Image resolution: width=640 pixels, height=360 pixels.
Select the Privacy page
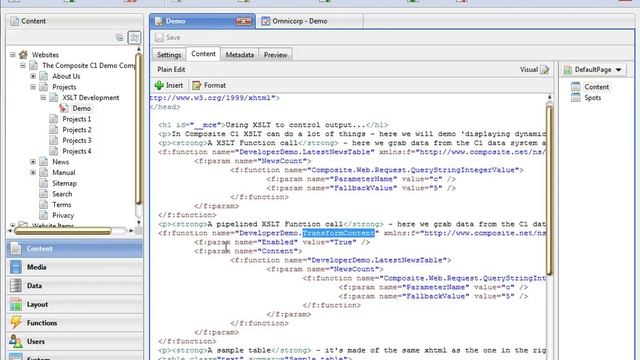coord(63,215)
